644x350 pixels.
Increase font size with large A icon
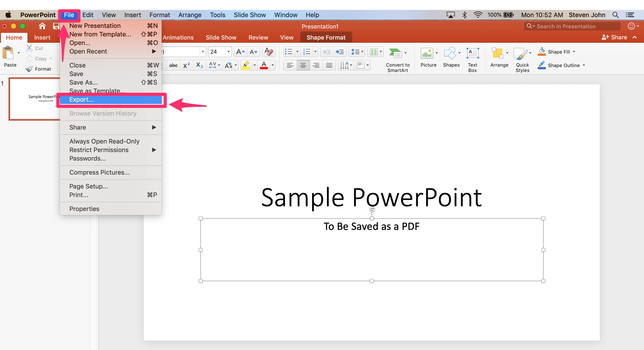[x=240, y=52]
